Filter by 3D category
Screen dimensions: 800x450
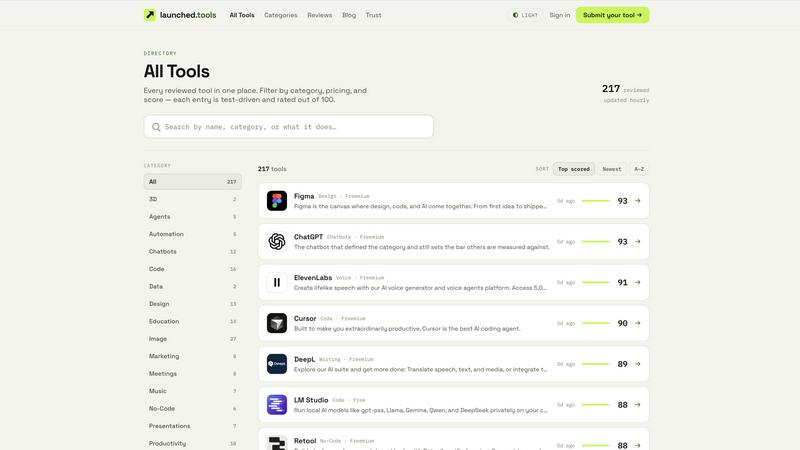coord(192,199)
